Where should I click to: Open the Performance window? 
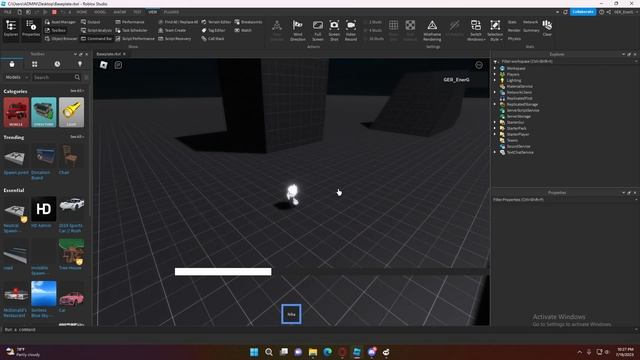point(130,22)
